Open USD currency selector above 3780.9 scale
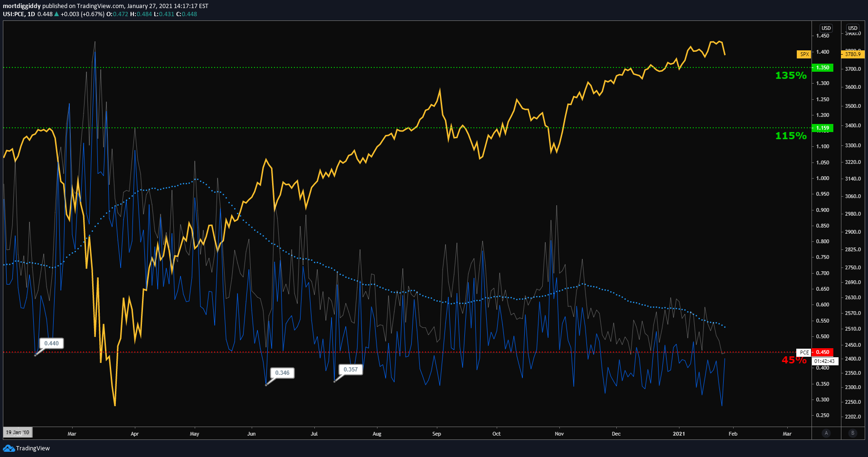Screen dimensions: 868x457 point(853,28)
